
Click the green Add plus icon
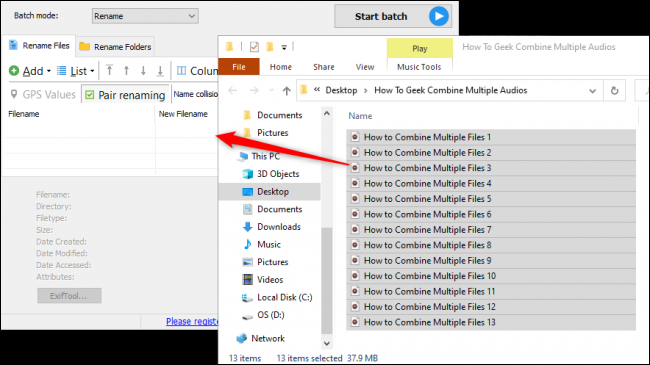[x=14, y=71]
